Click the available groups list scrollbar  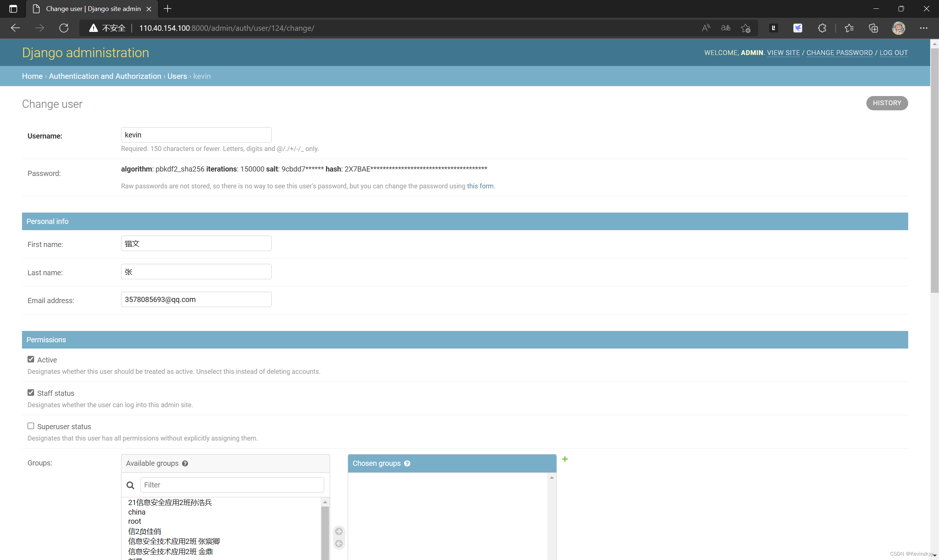pyautogui.click(x=325, y=533)
